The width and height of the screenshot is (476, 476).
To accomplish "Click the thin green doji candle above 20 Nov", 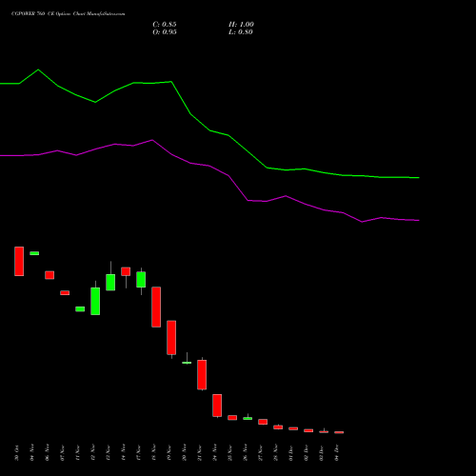I will [x=187, y=363].
